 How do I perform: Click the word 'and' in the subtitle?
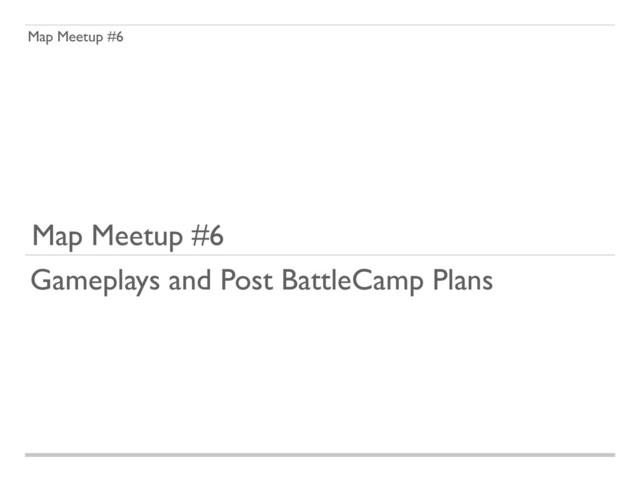click(x=191, y=281)
